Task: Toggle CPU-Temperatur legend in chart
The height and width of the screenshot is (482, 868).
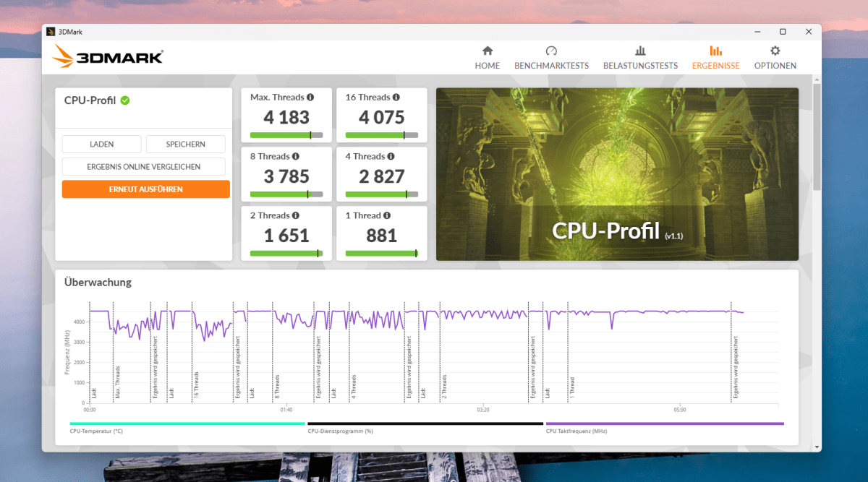Action: click(x=187, y=427)
